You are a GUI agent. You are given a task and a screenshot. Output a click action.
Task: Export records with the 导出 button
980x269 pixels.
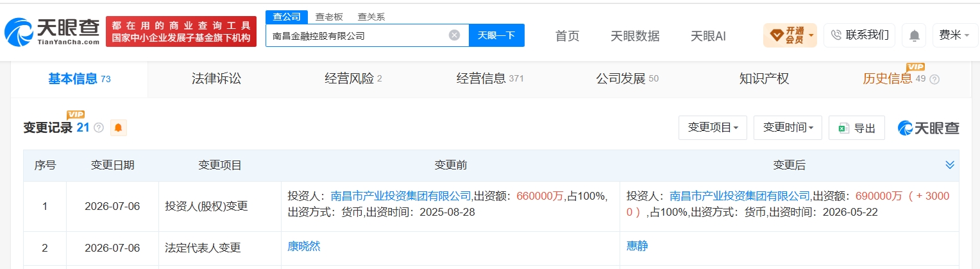coord(857,128)
